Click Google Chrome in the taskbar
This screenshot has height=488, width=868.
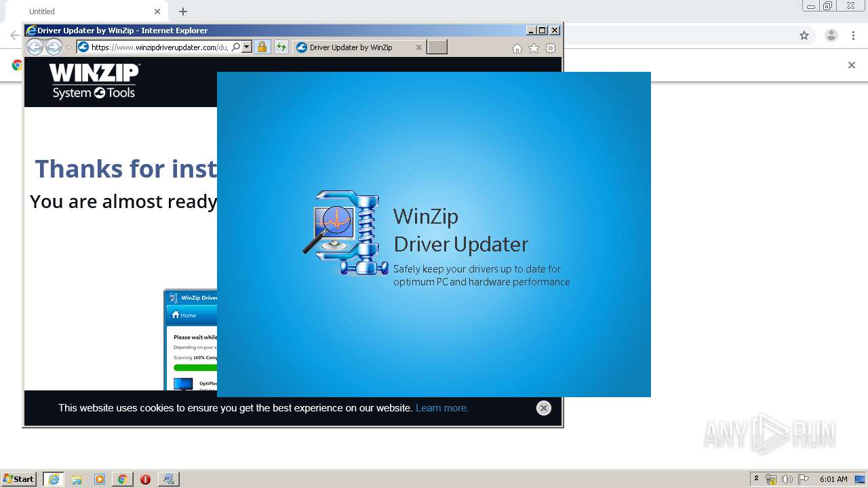[x=123, y=479]
